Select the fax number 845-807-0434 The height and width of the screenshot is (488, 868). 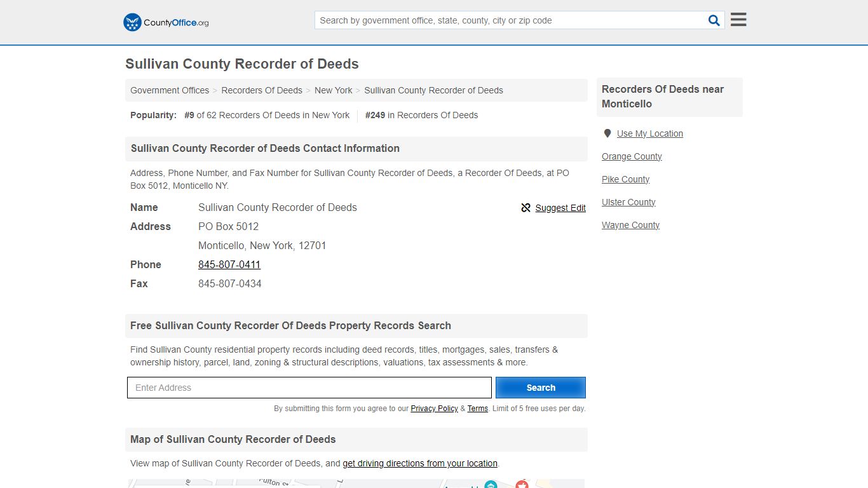[x=230, y=283]
